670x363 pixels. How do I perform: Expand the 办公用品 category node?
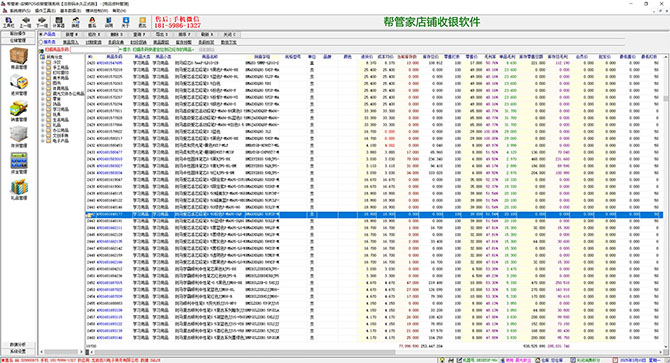point(43,130)
